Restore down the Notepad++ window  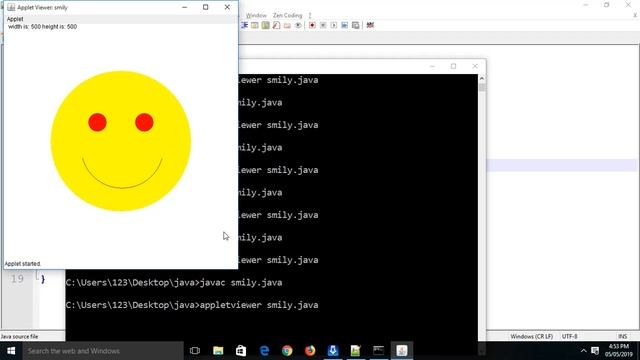607,5
